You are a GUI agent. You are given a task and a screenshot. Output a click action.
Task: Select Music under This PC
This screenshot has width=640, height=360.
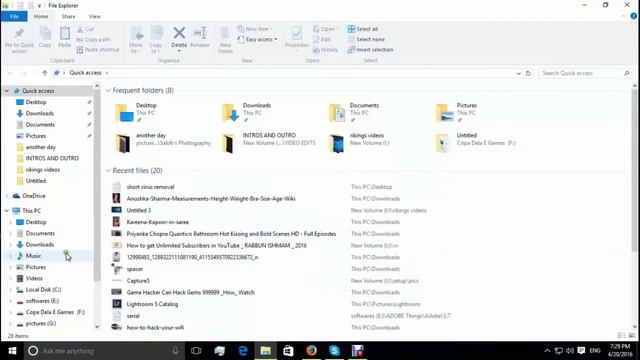(33, 256)
